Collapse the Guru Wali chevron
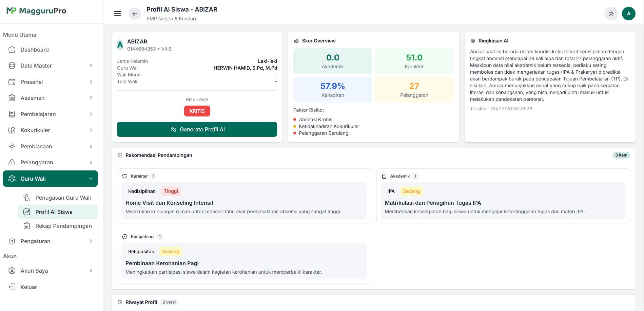 tap(91, 179)
